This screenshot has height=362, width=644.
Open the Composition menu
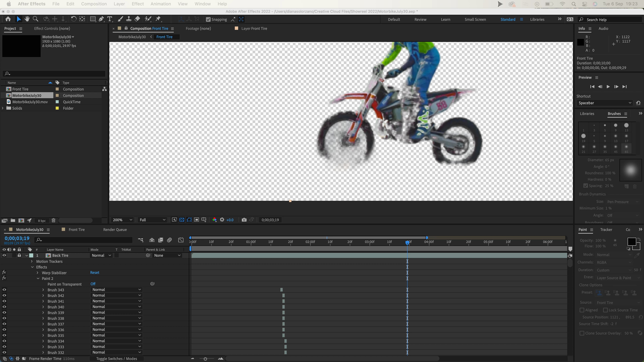tap(94, 4)
